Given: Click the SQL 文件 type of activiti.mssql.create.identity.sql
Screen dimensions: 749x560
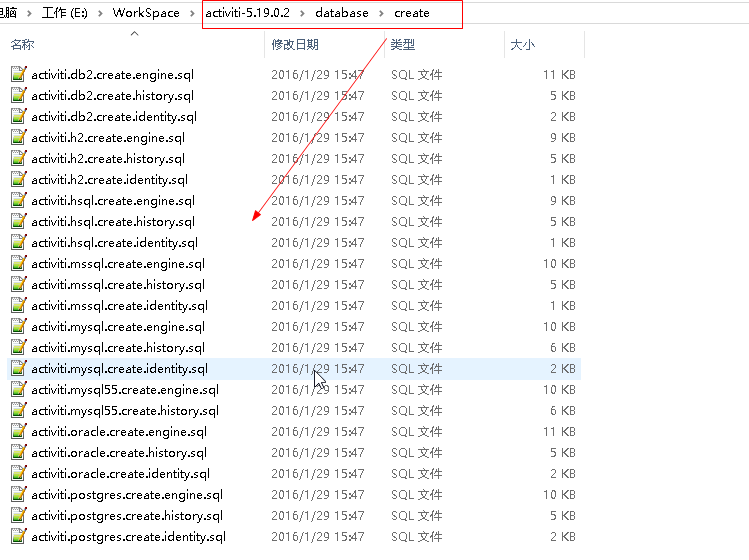Looking at the screenshot, I should click(x=417, y=306).
